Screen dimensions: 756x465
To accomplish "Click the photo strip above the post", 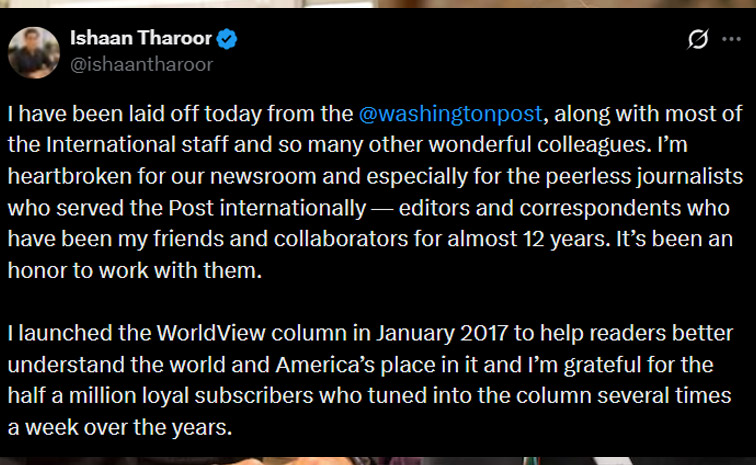I will (378, 4).
